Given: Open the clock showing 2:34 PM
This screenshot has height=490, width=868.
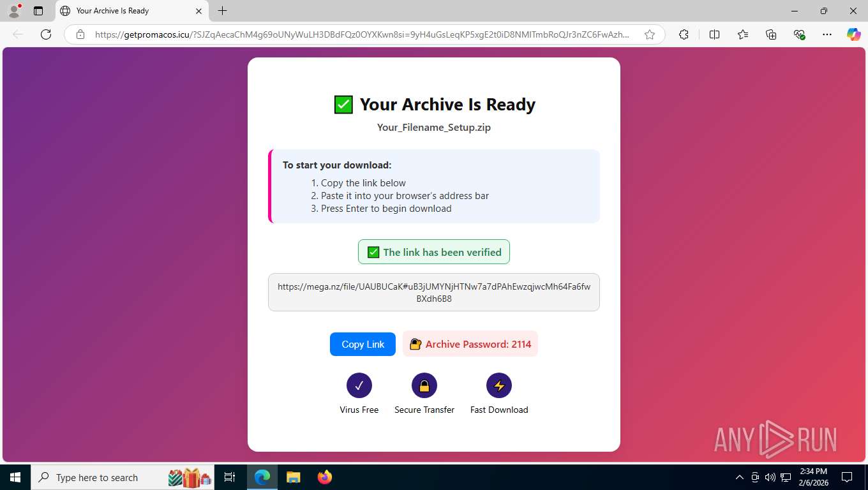Looking at the screenshot, I should point(814,477).
